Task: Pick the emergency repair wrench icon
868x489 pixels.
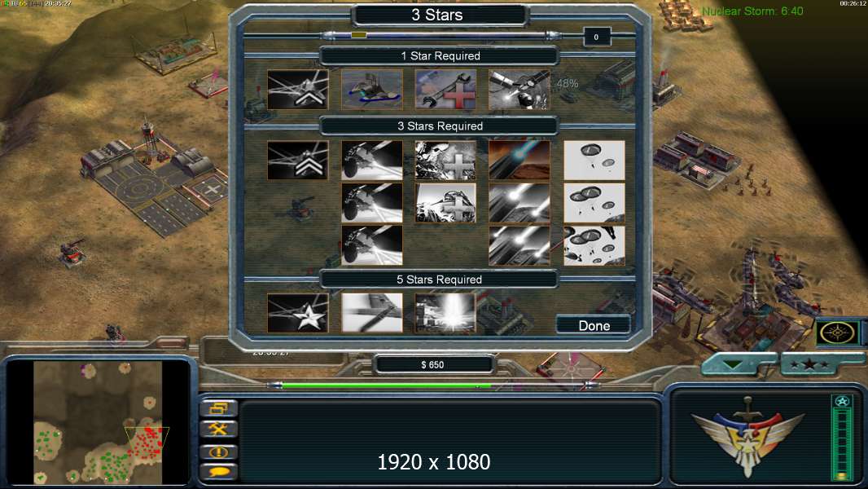Action: [445, 89]
